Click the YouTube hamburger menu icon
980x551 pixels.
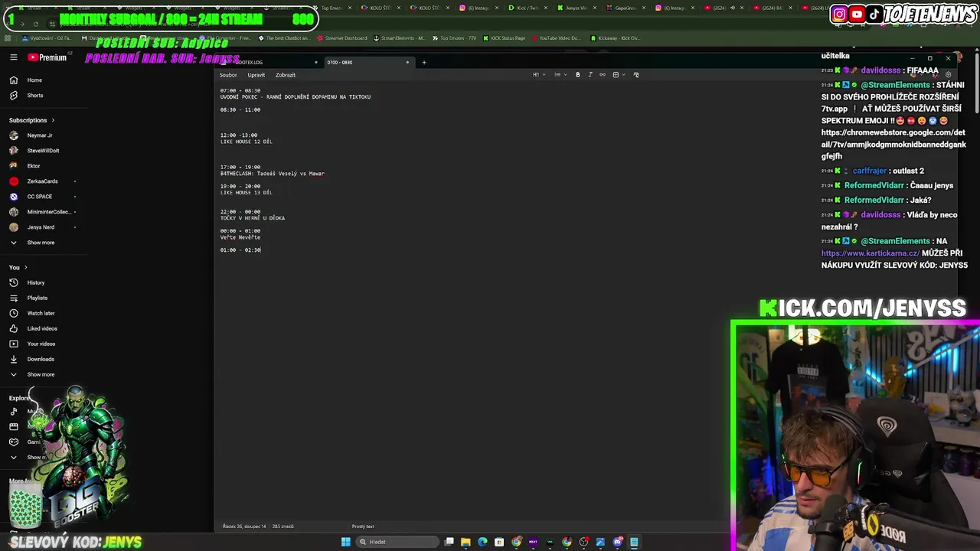pyautogui.click(x=13, y=57)
